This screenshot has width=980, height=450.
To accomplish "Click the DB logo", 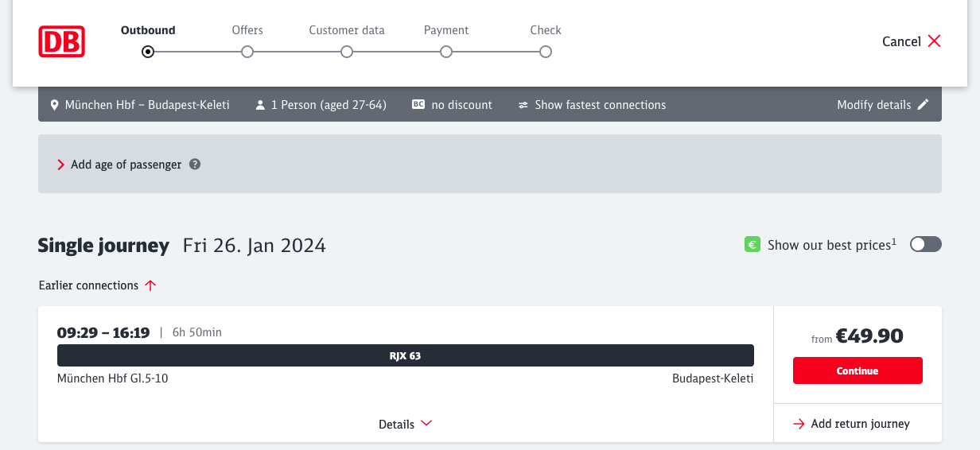I will 61,41.
